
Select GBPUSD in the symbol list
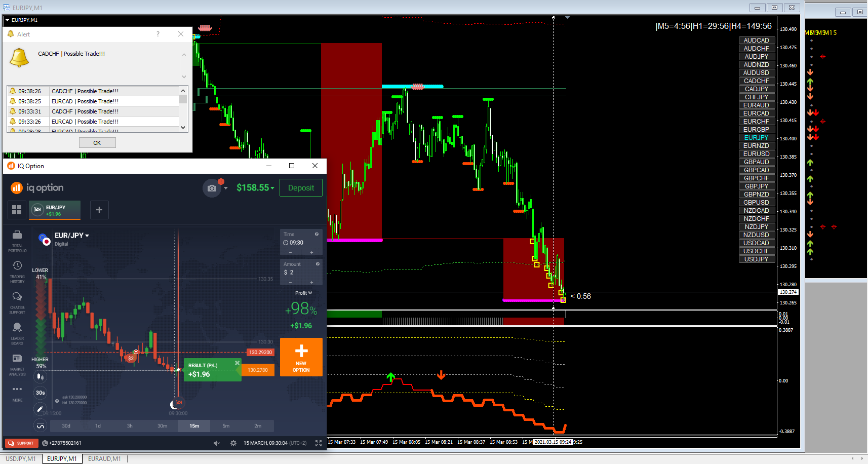click(756, 203)
